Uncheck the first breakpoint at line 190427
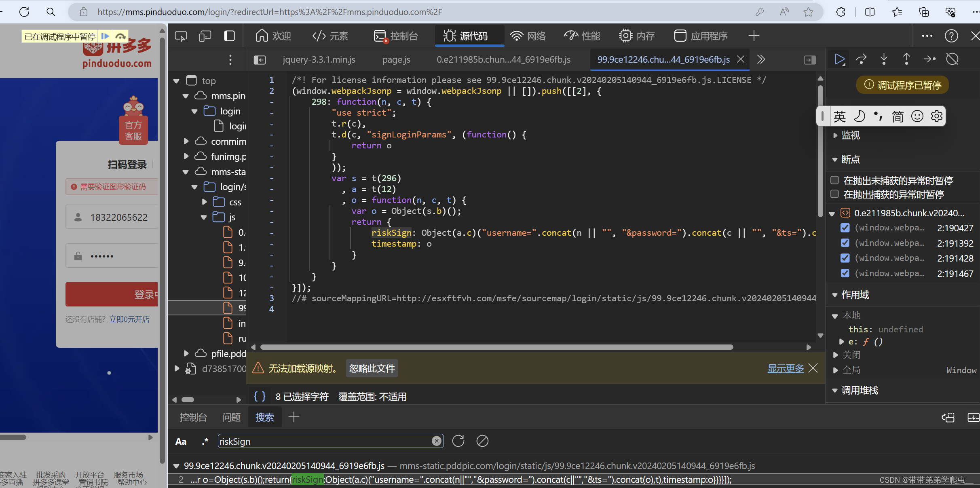 845,228
